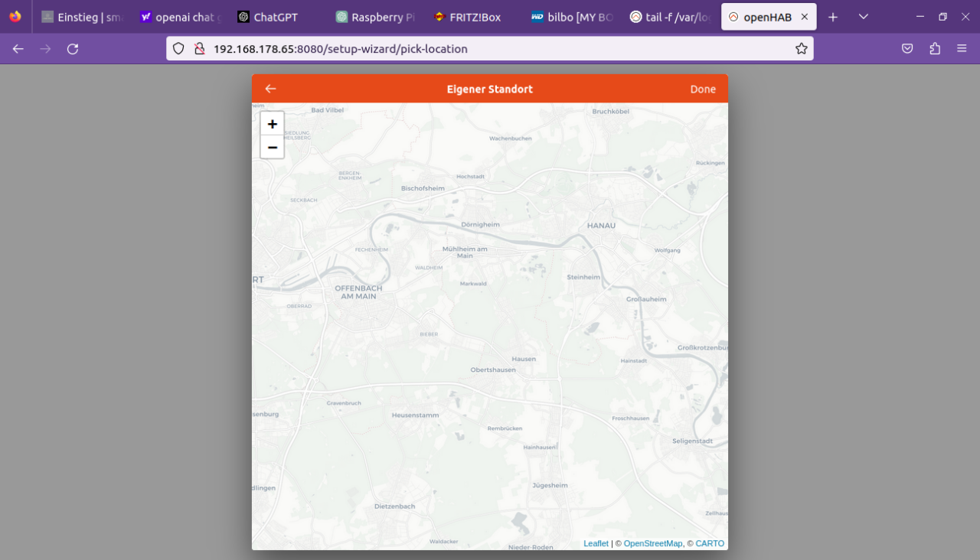Open the Firefox application menu
This screenshot has width=980, height=560.
(962, 47)
